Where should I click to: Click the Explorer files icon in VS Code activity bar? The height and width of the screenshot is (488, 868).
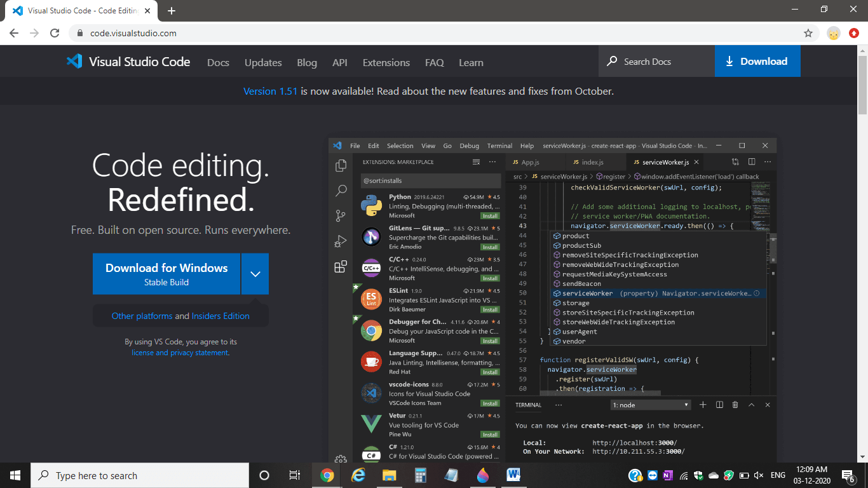coord(341,166)
